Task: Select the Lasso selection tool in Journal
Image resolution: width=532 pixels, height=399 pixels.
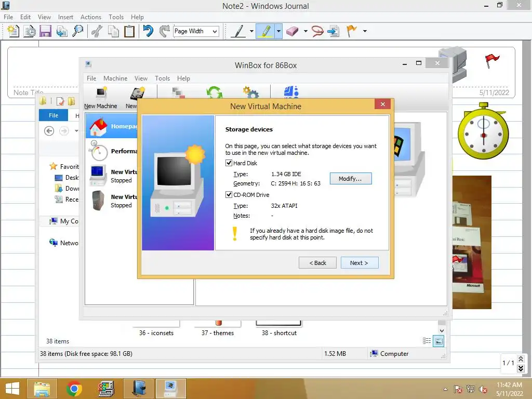Action: [317, 31]
